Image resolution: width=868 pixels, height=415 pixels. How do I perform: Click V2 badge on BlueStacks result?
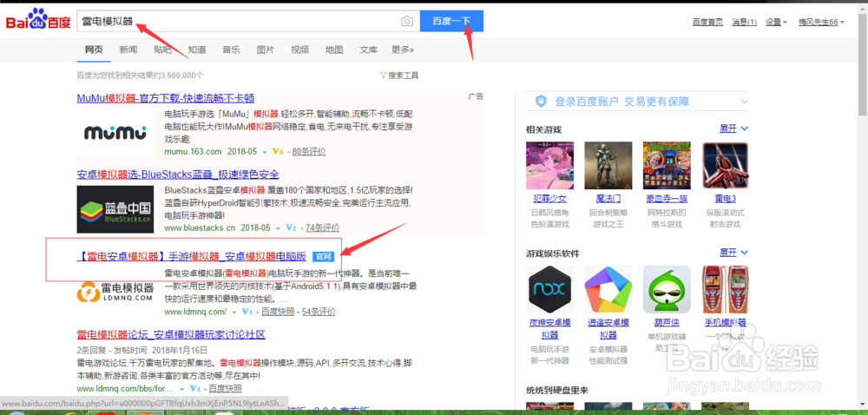tap(292, 227)
